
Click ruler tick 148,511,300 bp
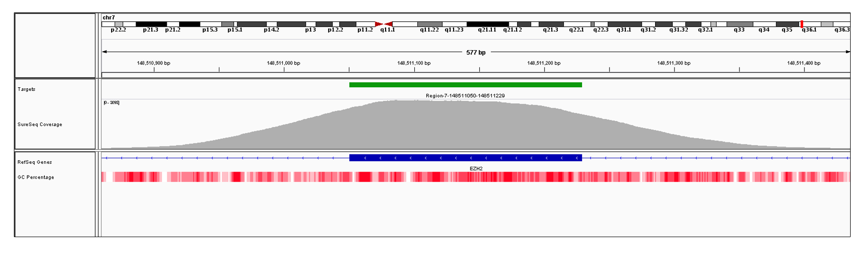point(674,63)
